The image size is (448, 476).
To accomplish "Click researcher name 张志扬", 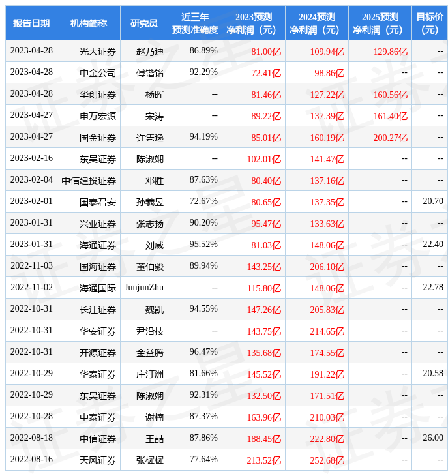I will coord(149,224).
